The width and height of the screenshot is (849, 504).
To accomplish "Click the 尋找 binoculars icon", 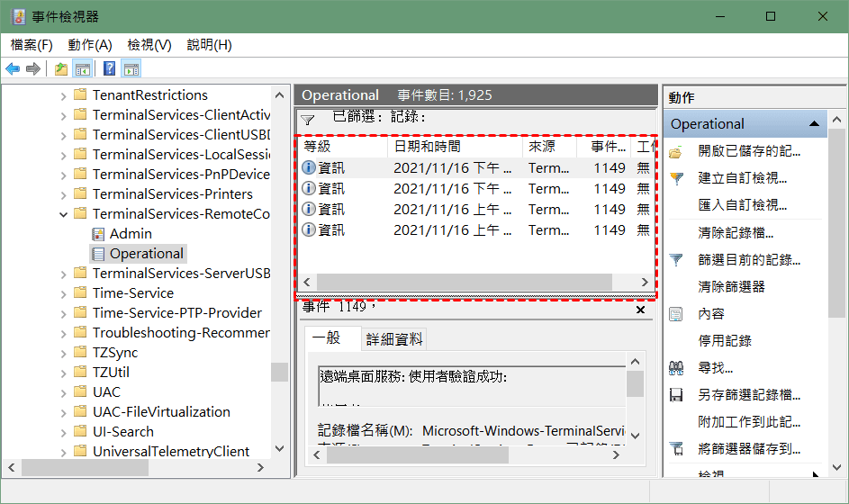I will coord(677,367).
